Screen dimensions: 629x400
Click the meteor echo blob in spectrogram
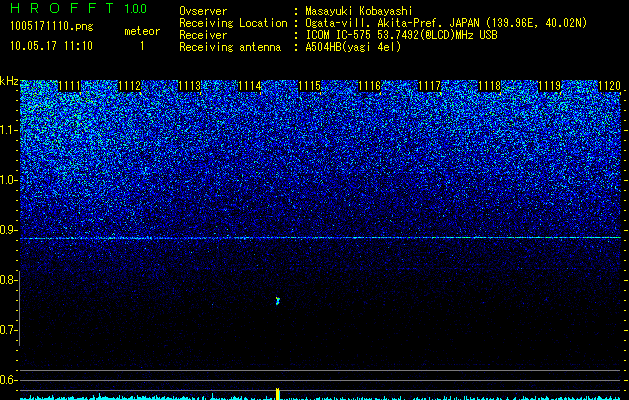pos(278,301)
